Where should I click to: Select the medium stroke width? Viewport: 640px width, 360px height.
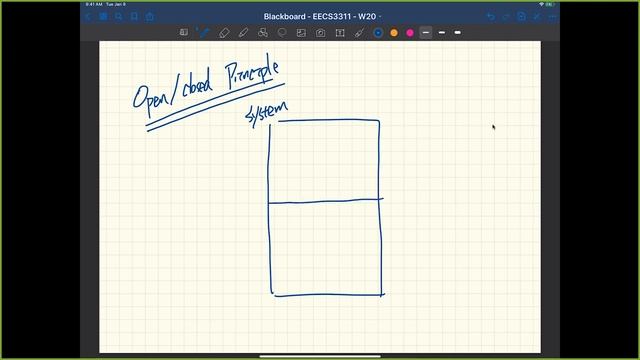point(442,32)
